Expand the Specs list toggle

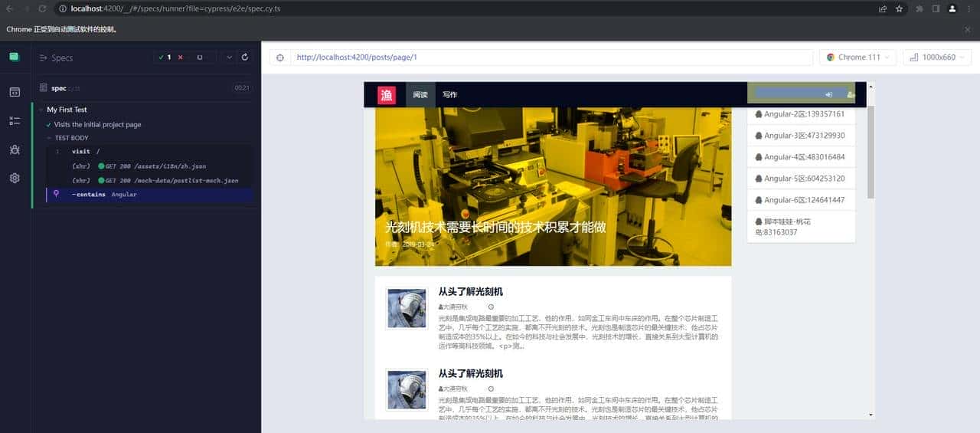coord(44,57)
